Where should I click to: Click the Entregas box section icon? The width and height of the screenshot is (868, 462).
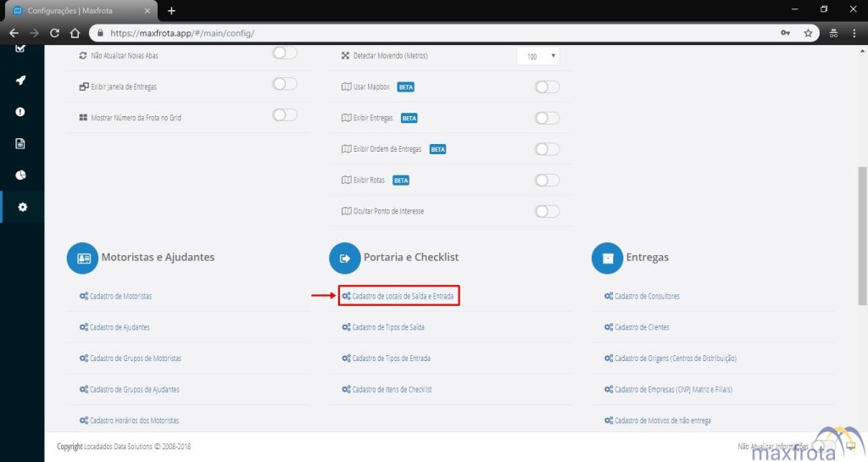(x=607, y=258)
